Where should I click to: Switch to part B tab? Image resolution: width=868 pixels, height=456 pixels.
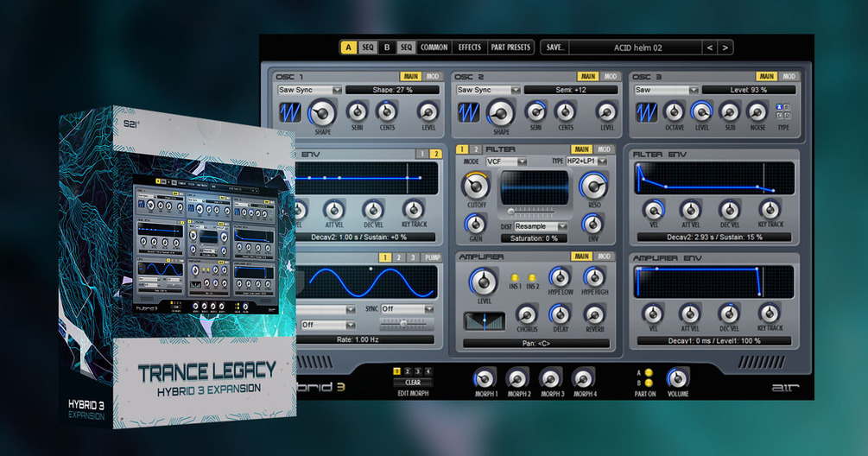pyautogui.click(x=387, y=47)
